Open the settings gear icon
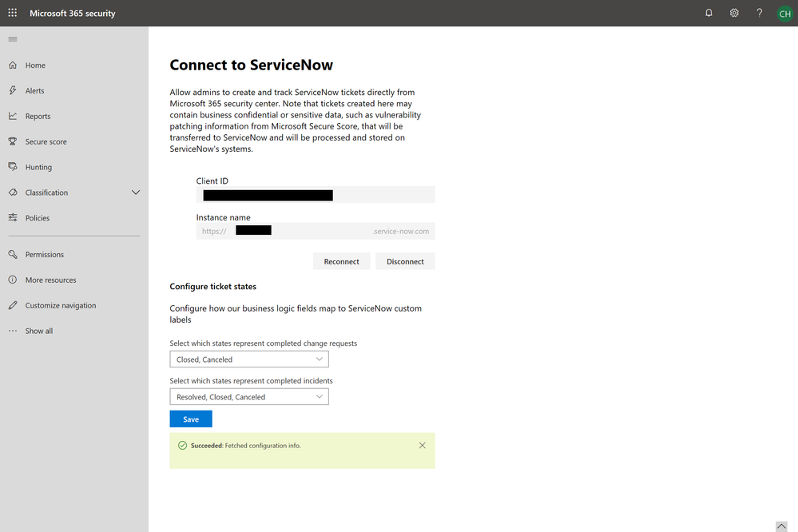 click(x=734, y=13)
